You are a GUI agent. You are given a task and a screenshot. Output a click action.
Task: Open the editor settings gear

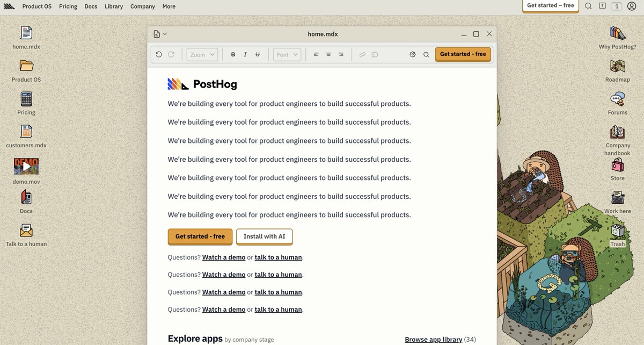[x=413, y=54]
